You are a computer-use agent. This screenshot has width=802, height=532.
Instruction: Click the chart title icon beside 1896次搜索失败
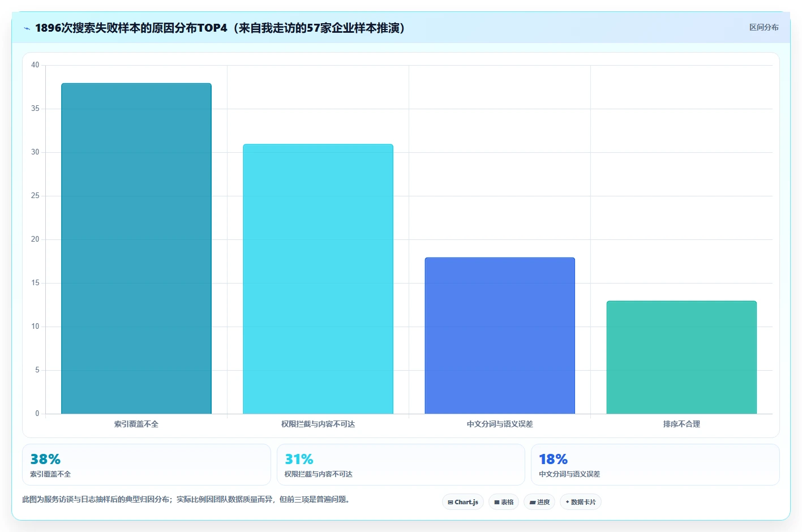[27, 28]
